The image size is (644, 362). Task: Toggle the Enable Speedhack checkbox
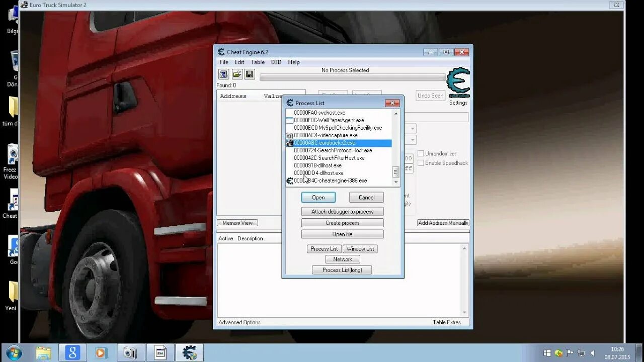pyautogui.click(x=421, y=163)
